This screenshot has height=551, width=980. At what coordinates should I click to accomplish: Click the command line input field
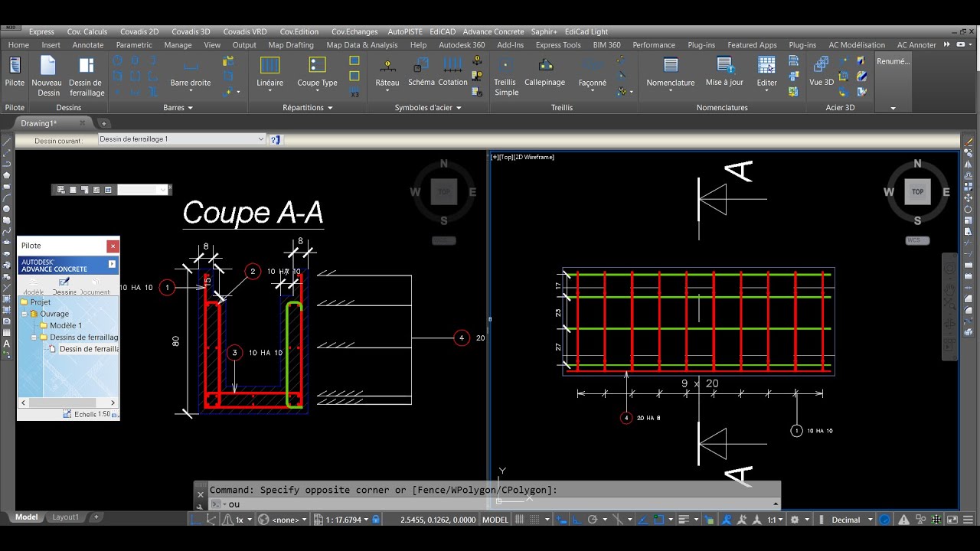[498, 504]
